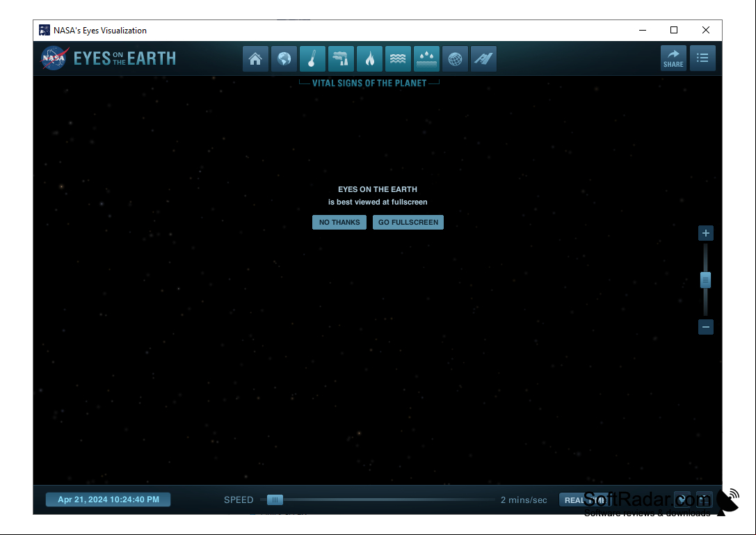
Task: Click the Eyes on the Earth title
Action: (x=125, y=58)
